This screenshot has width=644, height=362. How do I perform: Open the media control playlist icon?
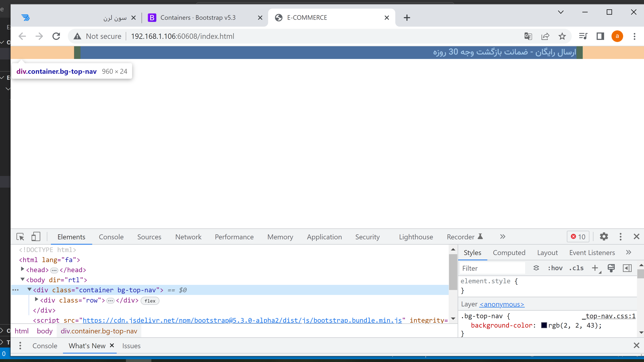click(x=583, y=36)
